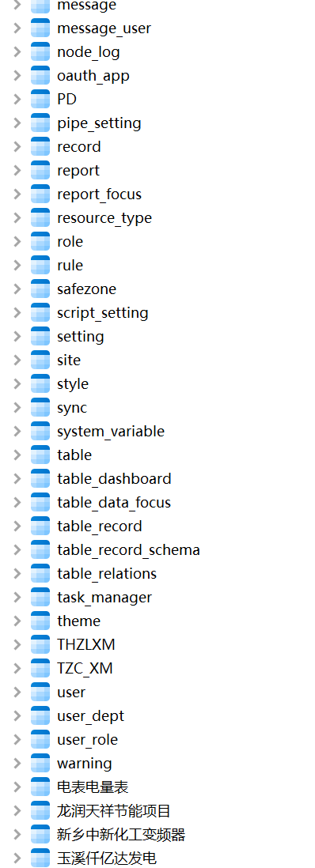Select the 新乡中新化工变频器 table
315x868 pixels.
click(121, 835)
